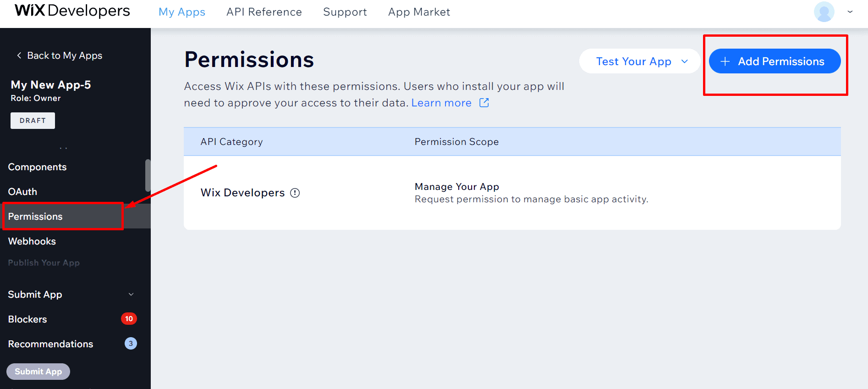Open the Test Your App dropdown
The image size is (868, 389).
(x=640, y=61)
